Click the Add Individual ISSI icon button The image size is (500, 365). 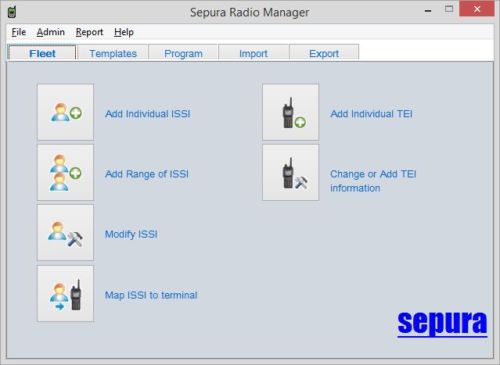[65, 112]
